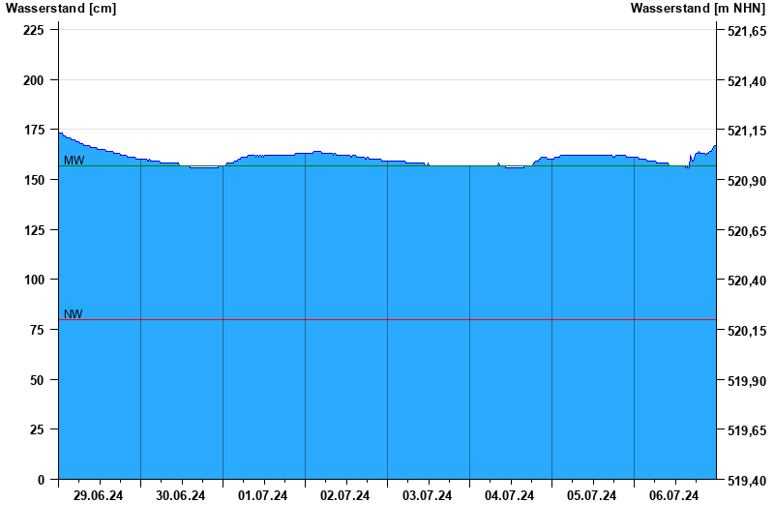774x532 pixels.
Task: Click the 150 cm axis value
Action: pos(34,181)
